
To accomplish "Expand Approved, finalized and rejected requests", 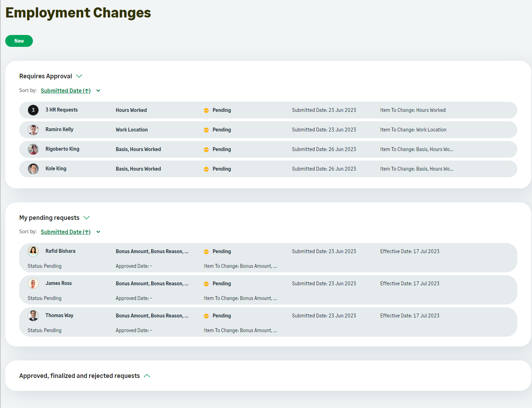I will tap(147, 376).
